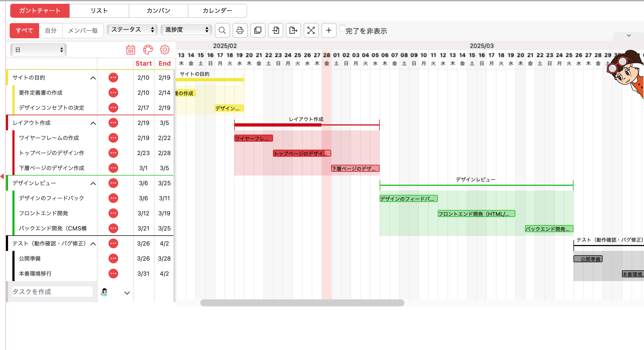Click the print icon
Image resolution: width=644 pixels, height=350 pixels.
click(x=240, y=30)
